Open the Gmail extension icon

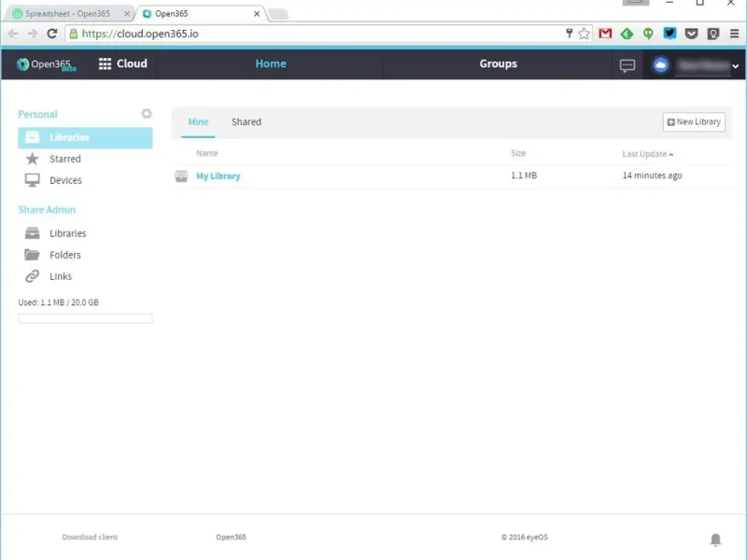605,34
